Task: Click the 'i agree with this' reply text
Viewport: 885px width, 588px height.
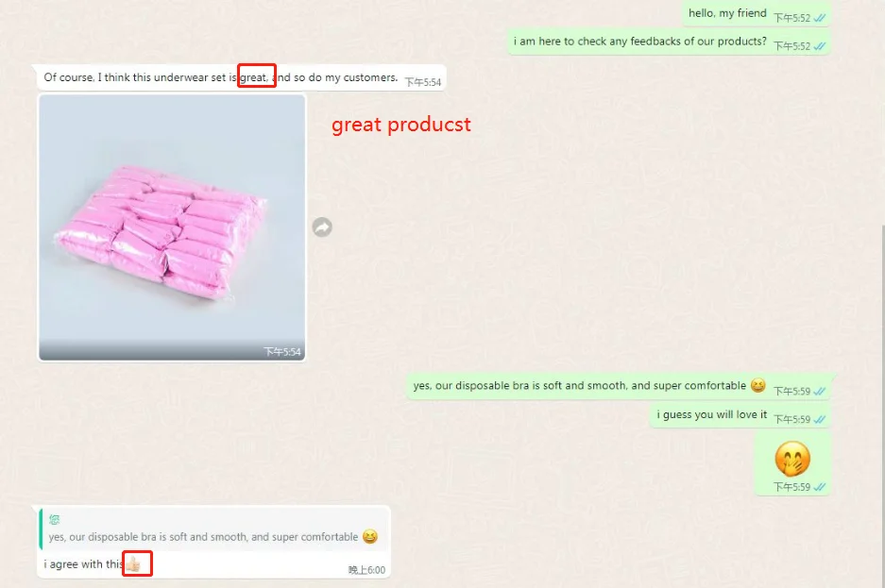Action: pos(83,564)
